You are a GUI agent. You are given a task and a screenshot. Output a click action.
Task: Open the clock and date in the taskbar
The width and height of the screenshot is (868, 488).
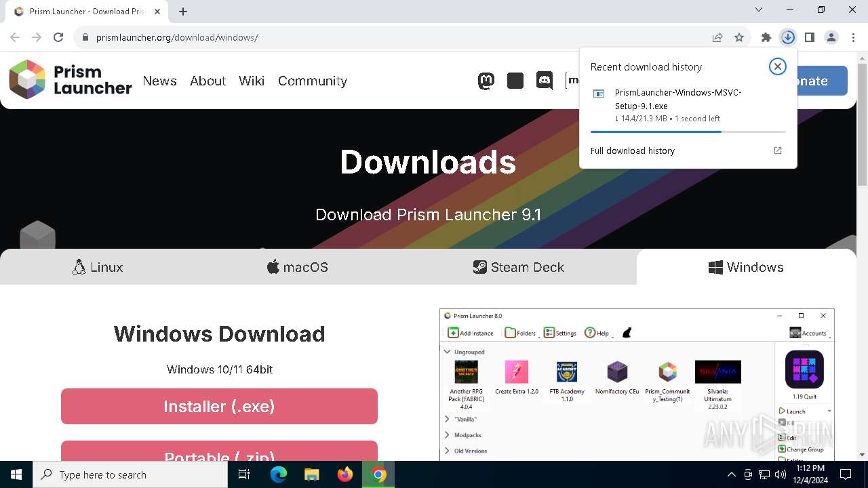[x=810, y=474]
